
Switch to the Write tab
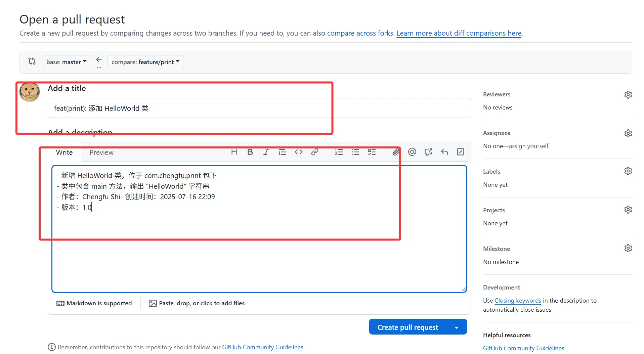[64, 152]
